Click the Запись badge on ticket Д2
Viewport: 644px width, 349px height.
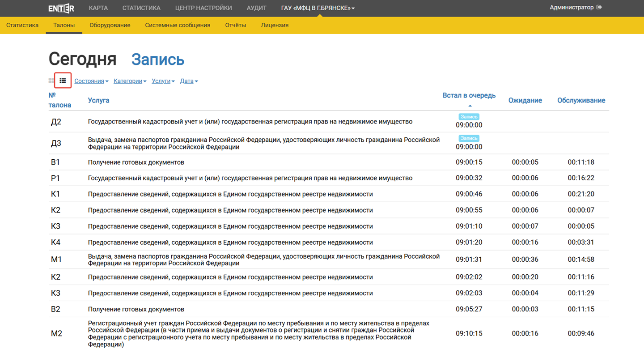469,117
